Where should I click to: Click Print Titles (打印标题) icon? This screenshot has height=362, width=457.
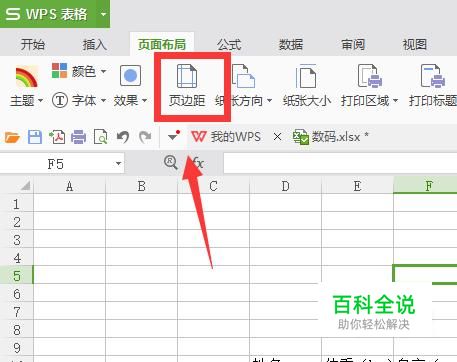coord(433,76)
